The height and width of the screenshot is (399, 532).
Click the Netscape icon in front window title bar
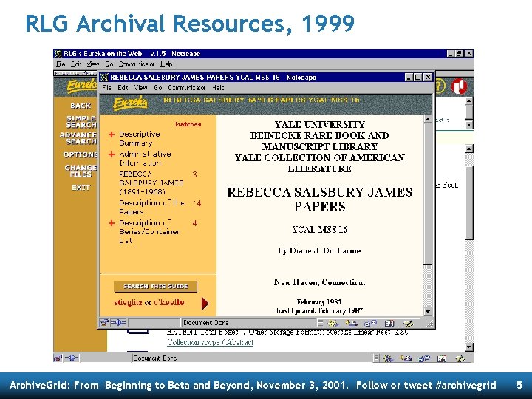104,78
